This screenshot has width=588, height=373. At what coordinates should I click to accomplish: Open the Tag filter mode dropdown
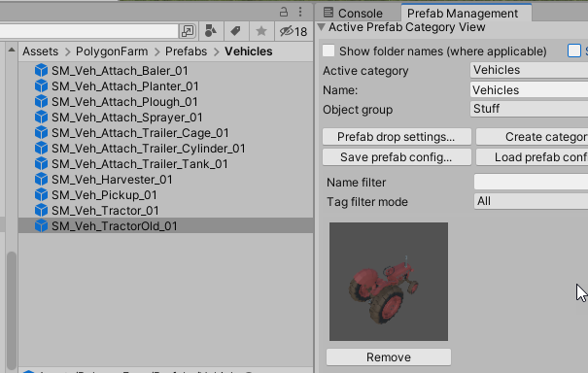point(531,201)
